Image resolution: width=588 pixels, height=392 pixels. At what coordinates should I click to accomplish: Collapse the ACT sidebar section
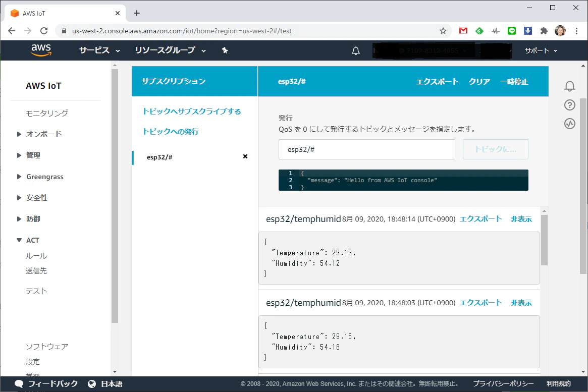tap(28, 240)
